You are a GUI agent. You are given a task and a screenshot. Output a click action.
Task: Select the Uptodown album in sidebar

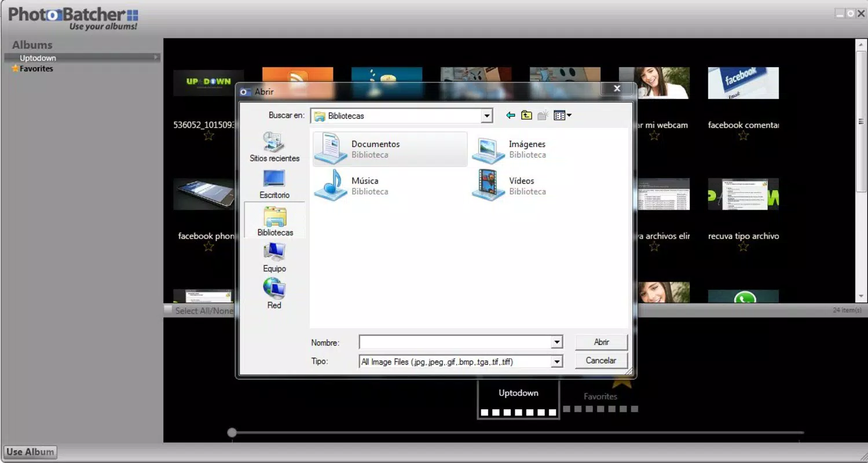[x=82, y=58]
